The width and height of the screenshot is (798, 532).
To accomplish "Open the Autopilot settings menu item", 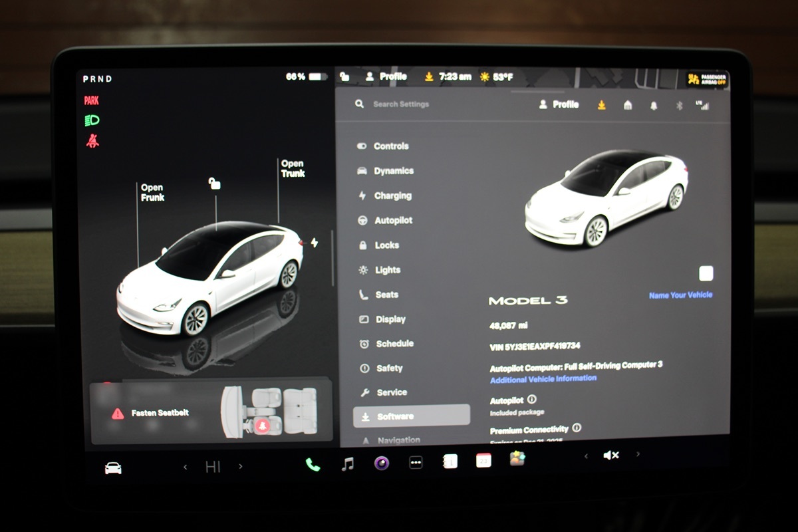I will (x=392, y=221).
